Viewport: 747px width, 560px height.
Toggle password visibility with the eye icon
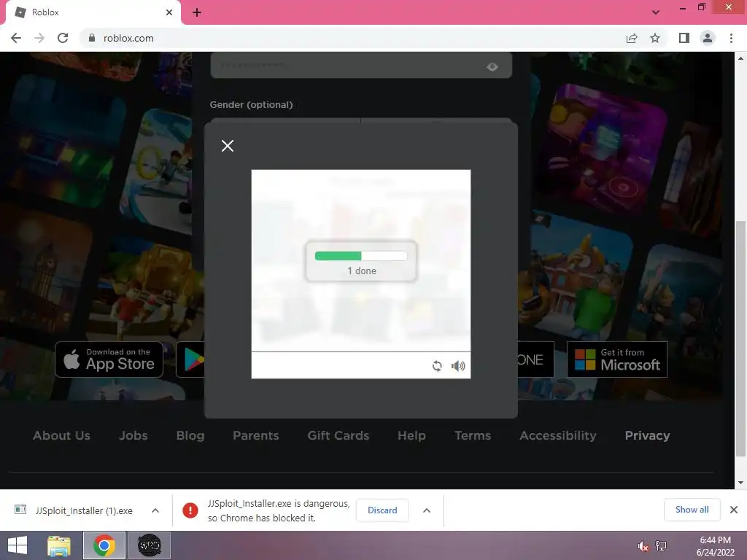coord(492,66)
